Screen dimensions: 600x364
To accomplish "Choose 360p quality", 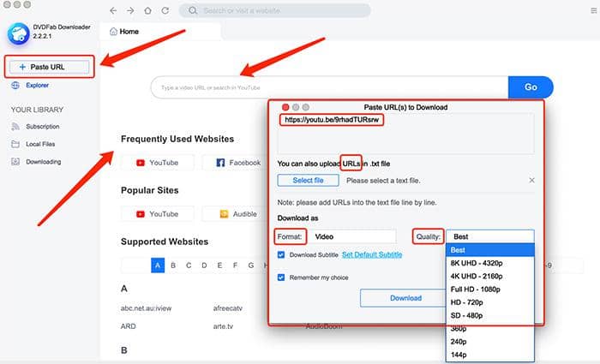I will [490, 328].
